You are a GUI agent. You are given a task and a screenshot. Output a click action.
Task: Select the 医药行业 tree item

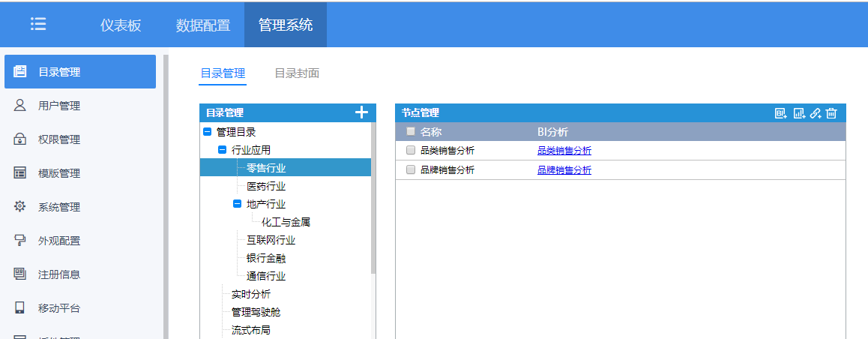click(266, 186)
